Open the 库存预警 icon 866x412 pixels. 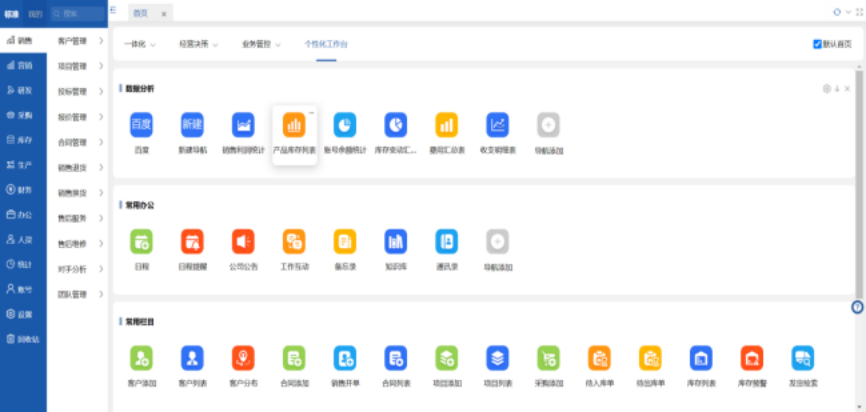751,357
